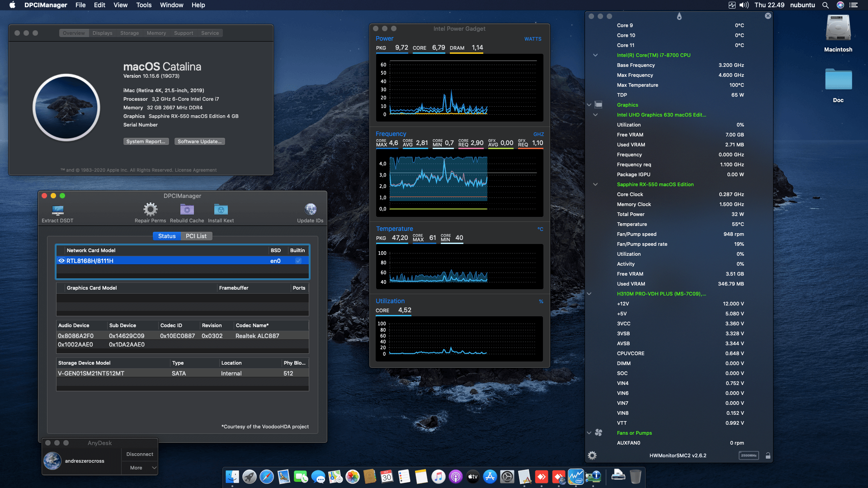Open the Service tab in About This Mac
Viewport: 868px width, 488px height.
210,33
